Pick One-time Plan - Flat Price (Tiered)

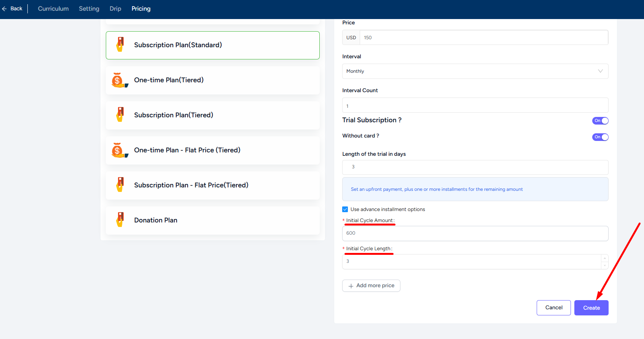click(x=213, y=150)
